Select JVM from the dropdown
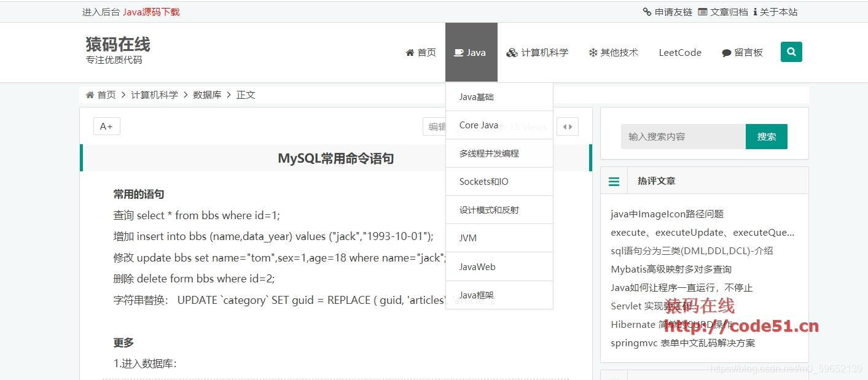The width and height of the screenshot is (868, 380). [x=499, y=238]
